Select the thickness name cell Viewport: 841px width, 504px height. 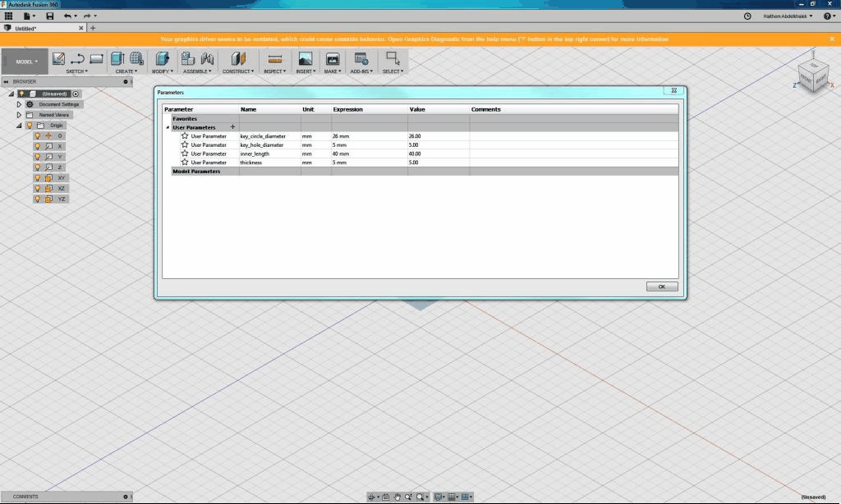pyautogui.click(x=269, y=162)
